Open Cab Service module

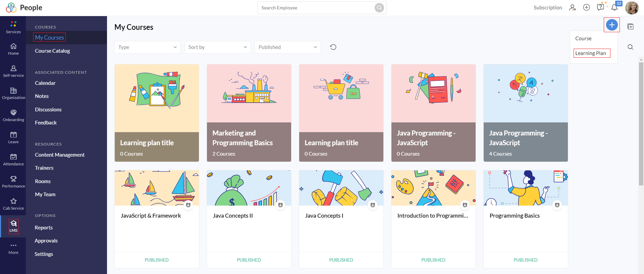coord(13,204)
